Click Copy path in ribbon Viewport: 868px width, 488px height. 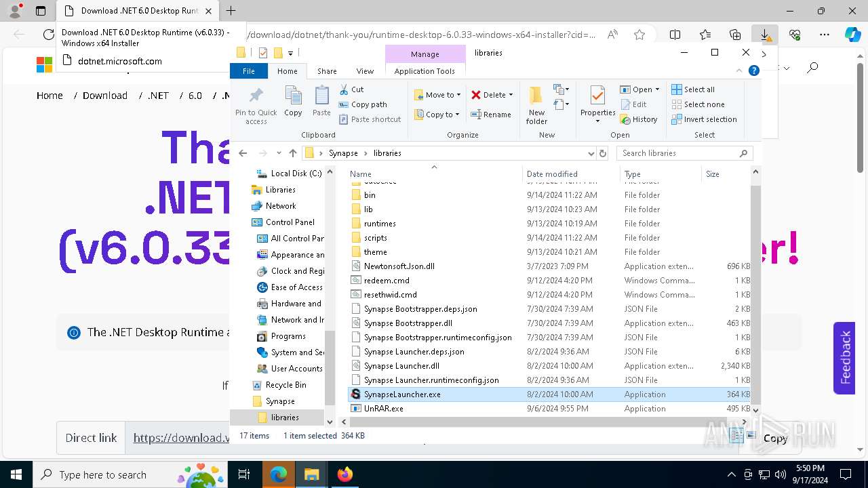[x=362, y=104]
